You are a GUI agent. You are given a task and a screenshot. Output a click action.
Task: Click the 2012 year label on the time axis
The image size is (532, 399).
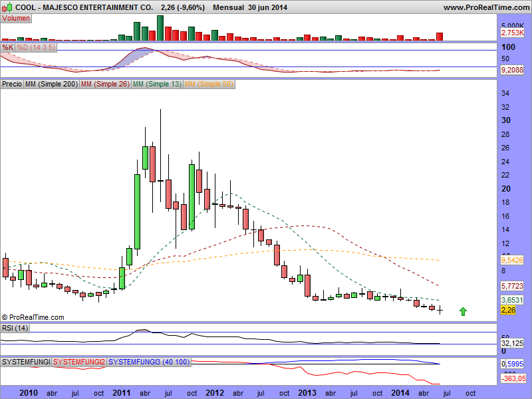(x=215, y=393)
